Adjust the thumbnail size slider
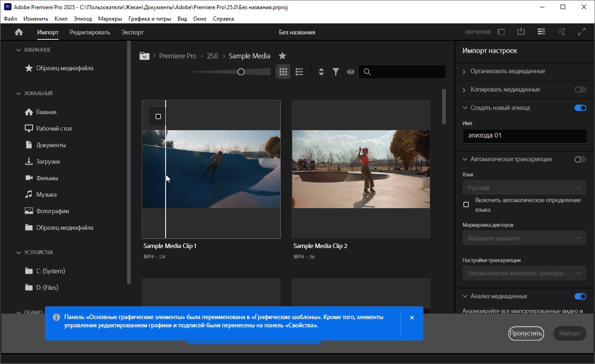Screen dimensions: 595x364 point(241,72)
